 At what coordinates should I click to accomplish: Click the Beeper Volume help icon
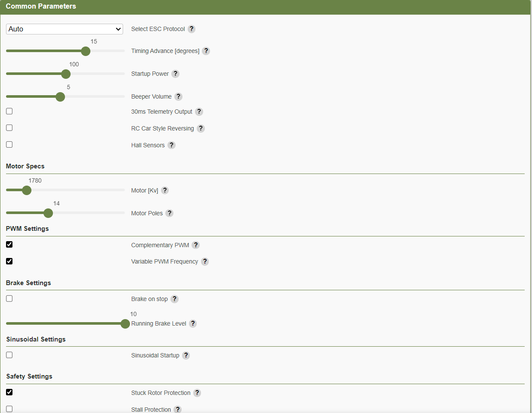click(178, 96)
